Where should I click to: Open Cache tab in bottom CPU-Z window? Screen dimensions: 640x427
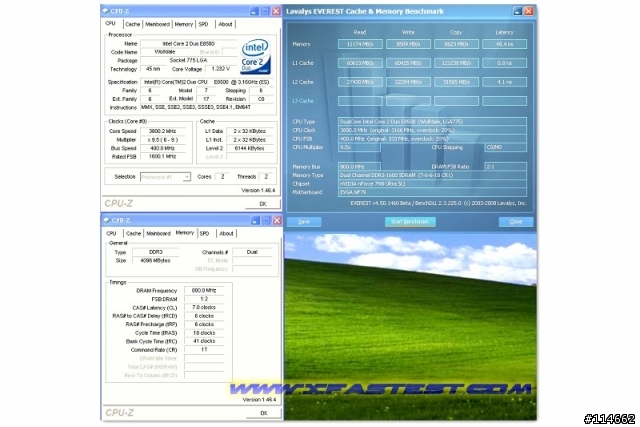point(133,234)
